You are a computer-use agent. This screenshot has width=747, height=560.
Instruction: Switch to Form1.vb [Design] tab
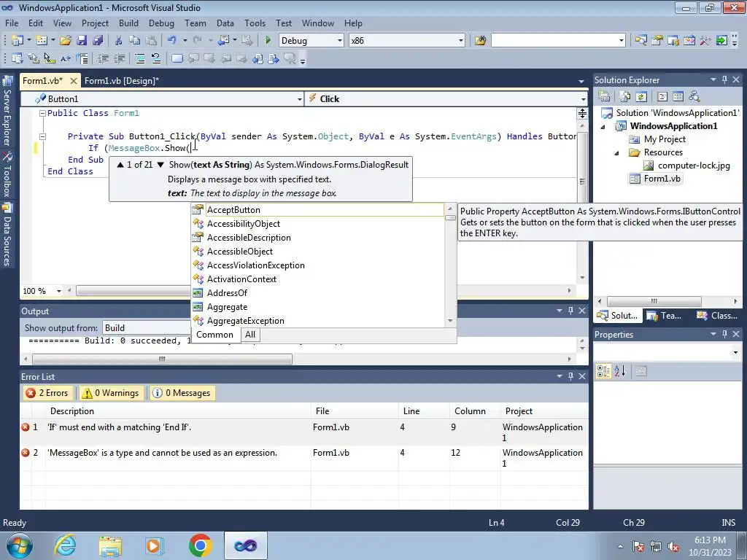122,80
